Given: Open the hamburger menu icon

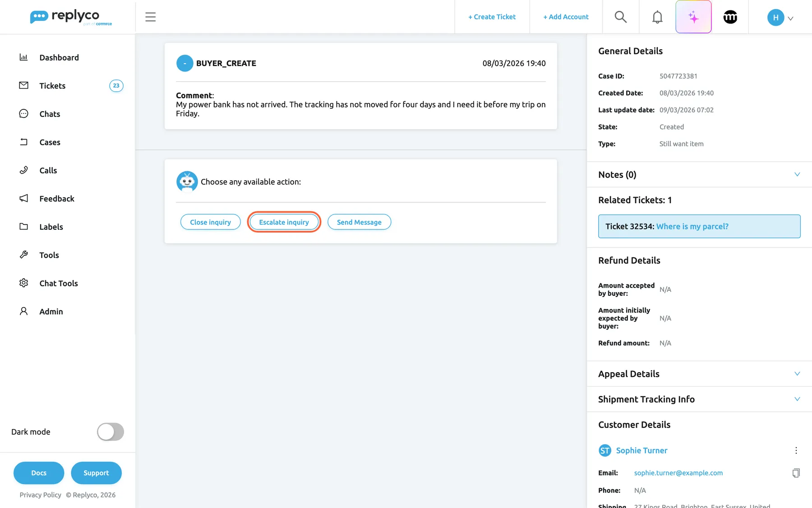Looking at the screenshot, I should [150, 17].
